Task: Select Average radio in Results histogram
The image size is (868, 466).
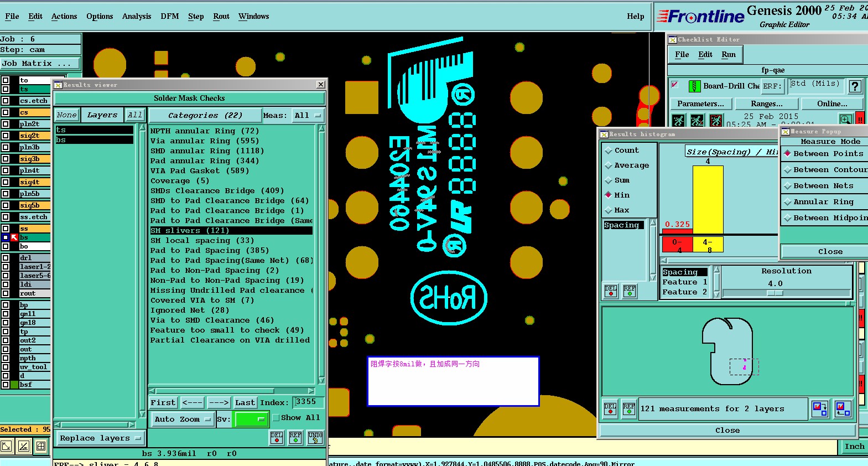Action: click(609, 165)
